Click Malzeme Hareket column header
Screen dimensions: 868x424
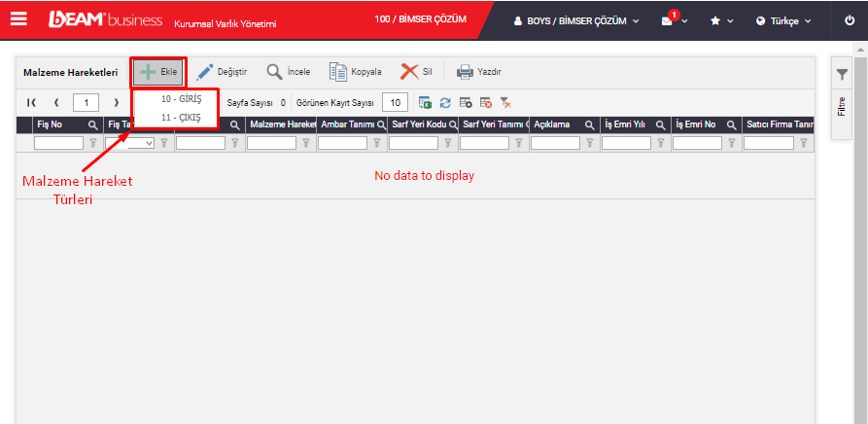point(281,125)
